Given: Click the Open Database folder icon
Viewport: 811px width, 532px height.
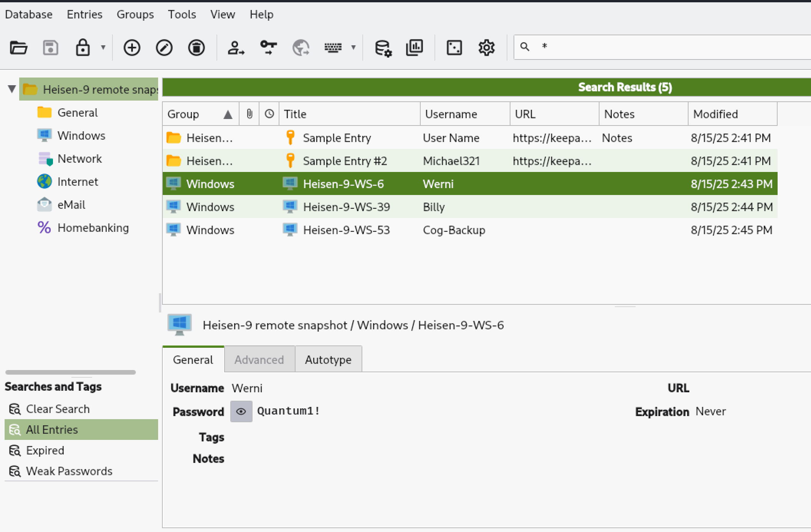Looking at the screenshot, I should coord(18,48).
